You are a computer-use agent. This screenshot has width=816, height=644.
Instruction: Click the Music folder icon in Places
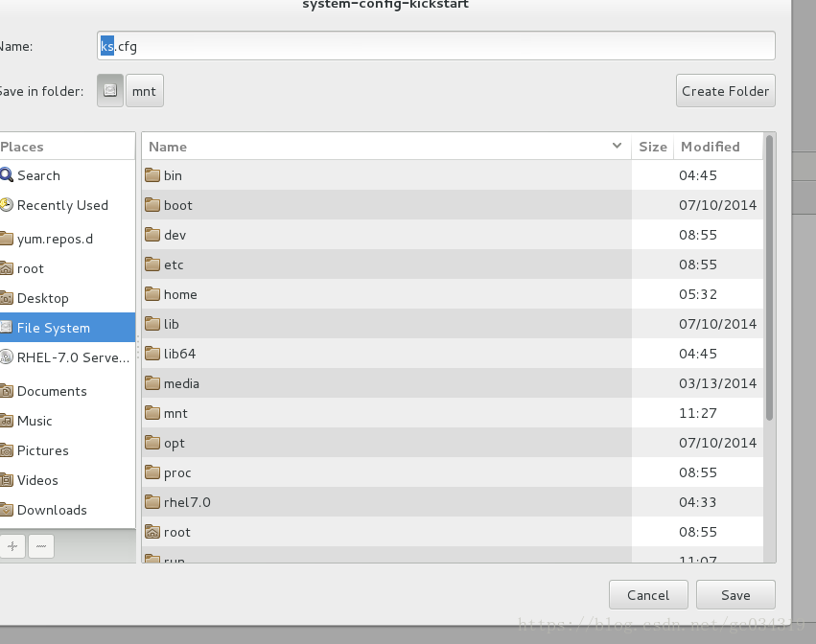7,421
